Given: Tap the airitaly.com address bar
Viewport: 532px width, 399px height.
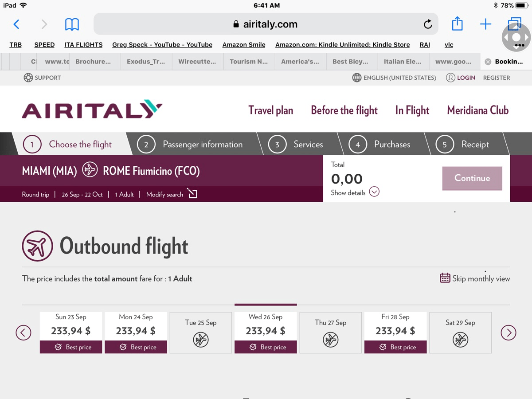Looking at the screenshot, I should [x=265, y=24].
